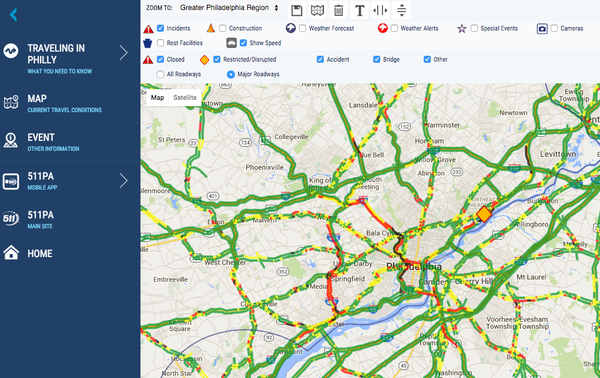
Task: Open the Zoom To region dropdown
Action: (229, 8)
